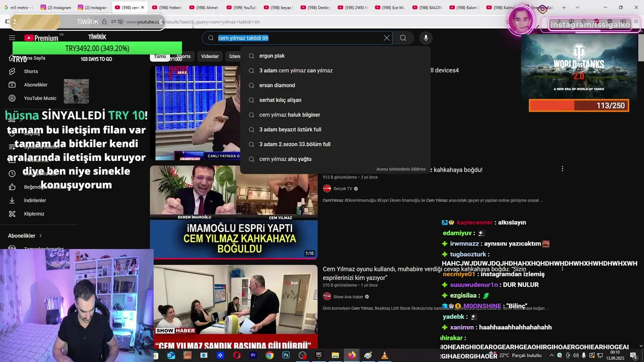This screenshot has width=644, height=362.
Task: Show hidden system tray icons chevron
Action: click(x=551, y=355)
